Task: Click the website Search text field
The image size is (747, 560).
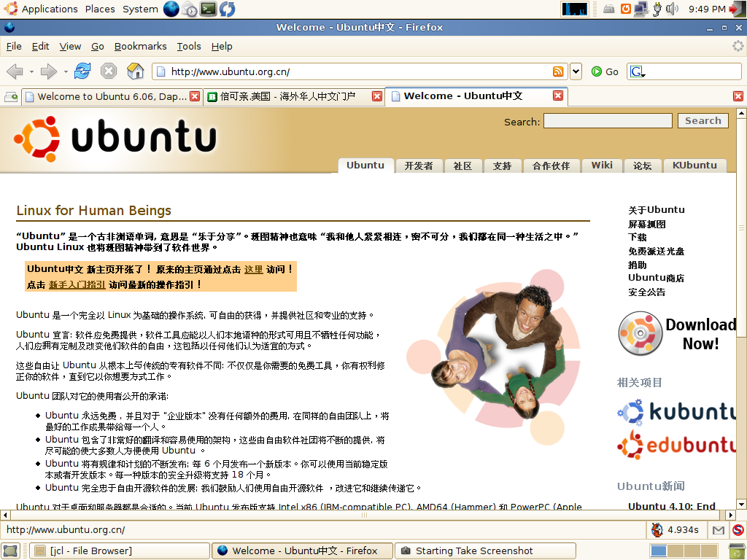Action: [608, 121]
